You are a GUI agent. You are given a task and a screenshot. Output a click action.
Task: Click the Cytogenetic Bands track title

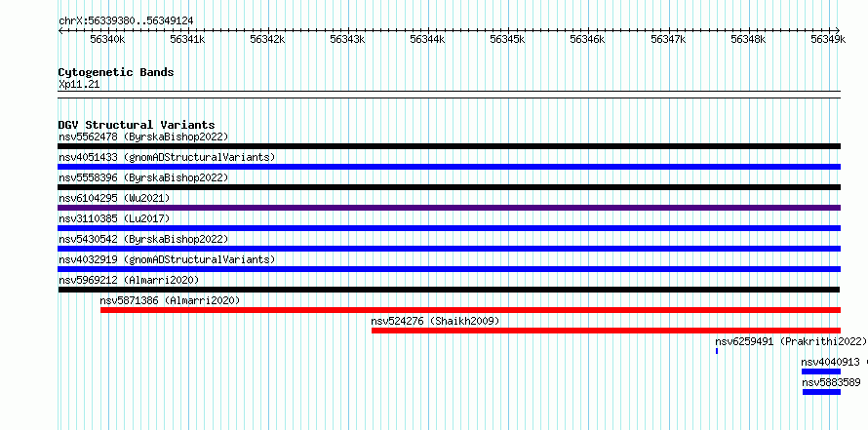(116, 72)
